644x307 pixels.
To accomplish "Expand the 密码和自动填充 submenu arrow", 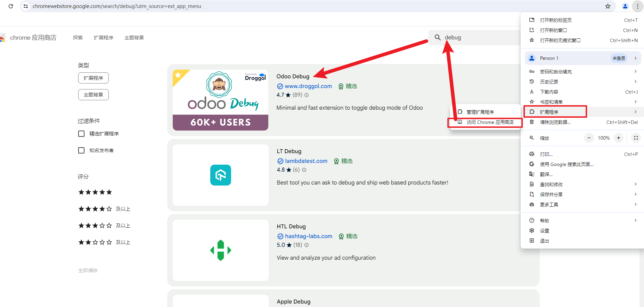I will (x=635, y=71).
